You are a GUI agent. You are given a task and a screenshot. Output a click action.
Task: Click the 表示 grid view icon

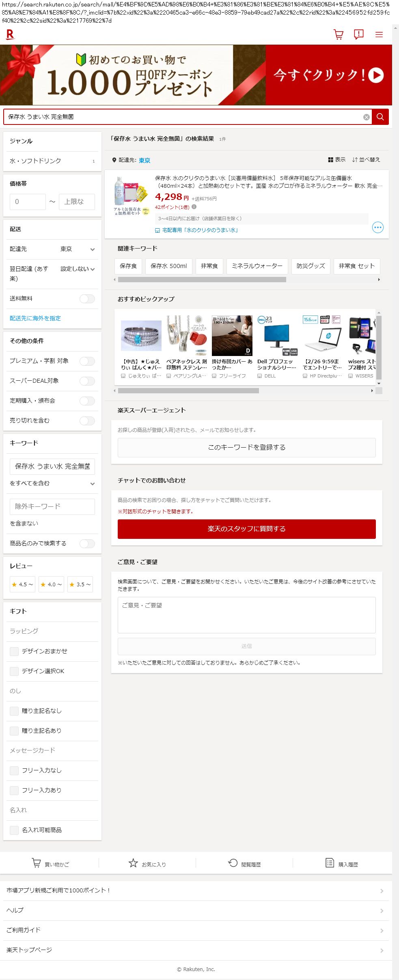330,160
